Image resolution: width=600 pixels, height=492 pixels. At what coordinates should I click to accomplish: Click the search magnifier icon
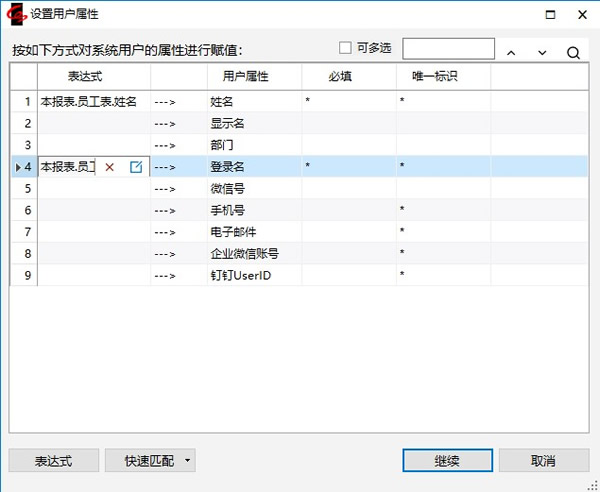point(573,52)
